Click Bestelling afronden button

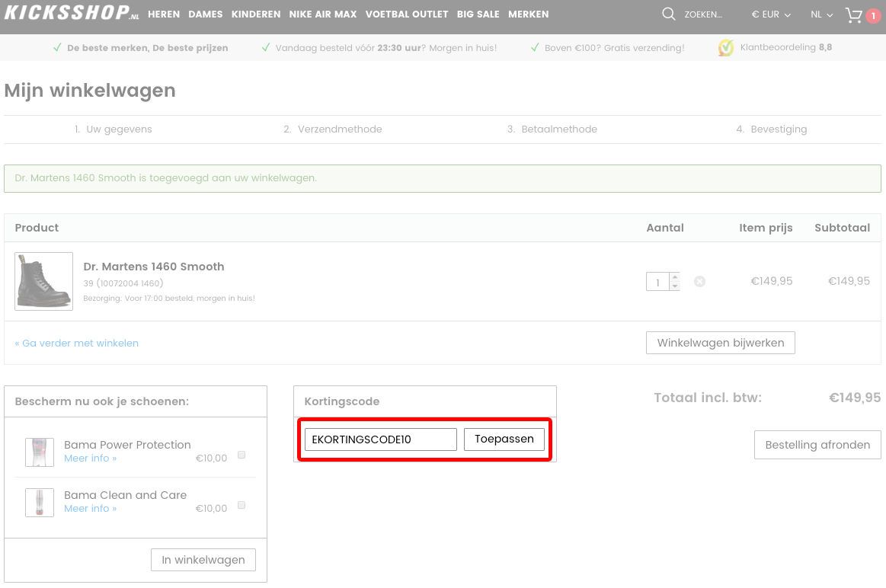(x=817, y=445)
